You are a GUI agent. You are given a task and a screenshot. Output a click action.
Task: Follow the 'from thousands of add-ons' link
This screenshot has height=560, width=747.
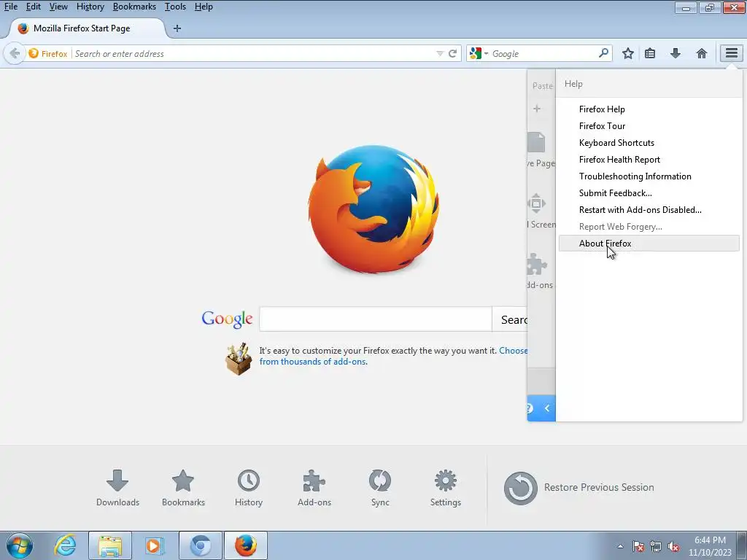click(x=313, y=362)
